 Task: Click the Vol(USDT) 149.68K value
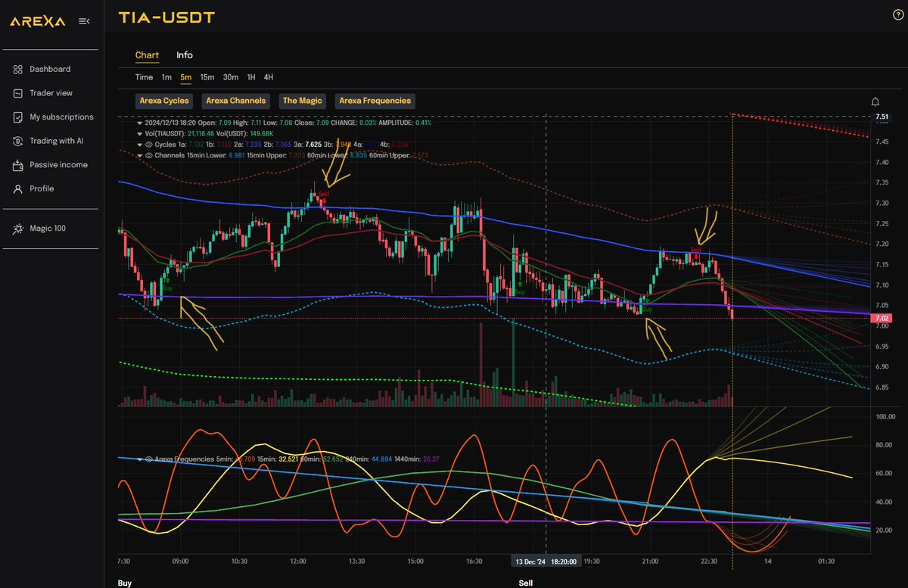[x=262, y=133]
